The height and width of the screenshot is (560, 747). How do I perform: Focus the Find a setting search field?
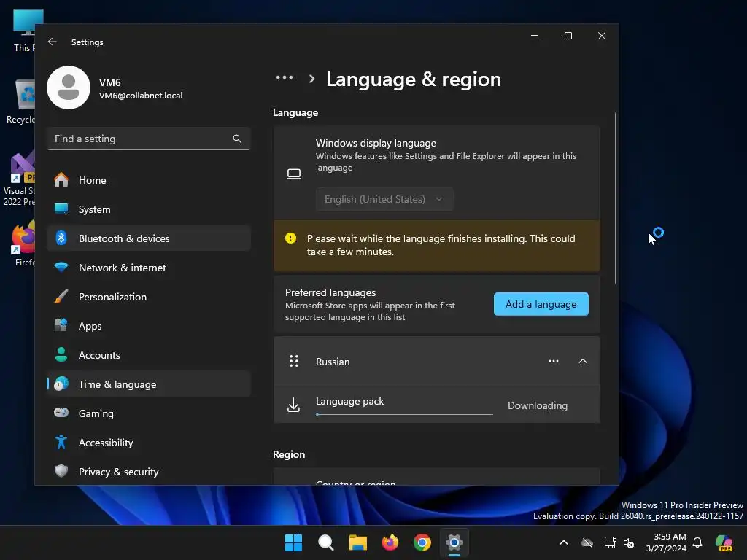(149, 139)
